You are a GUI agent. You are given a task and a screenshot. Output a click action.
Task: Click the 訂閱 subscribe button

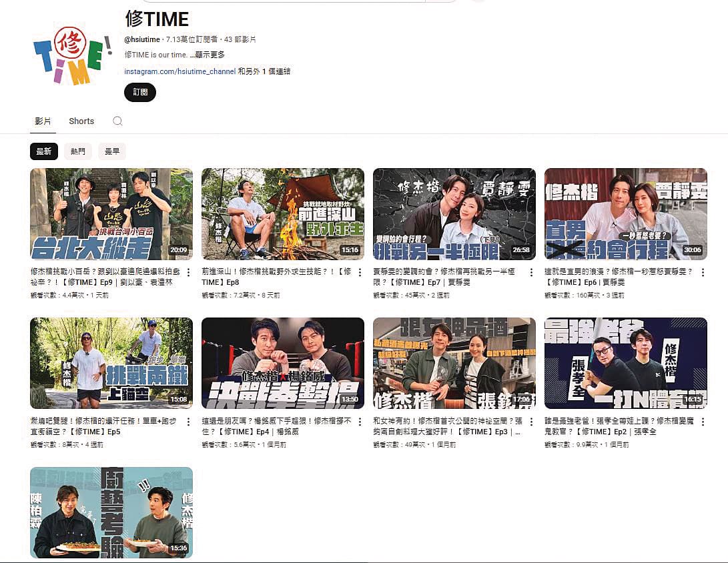click(x=140, y=92)
